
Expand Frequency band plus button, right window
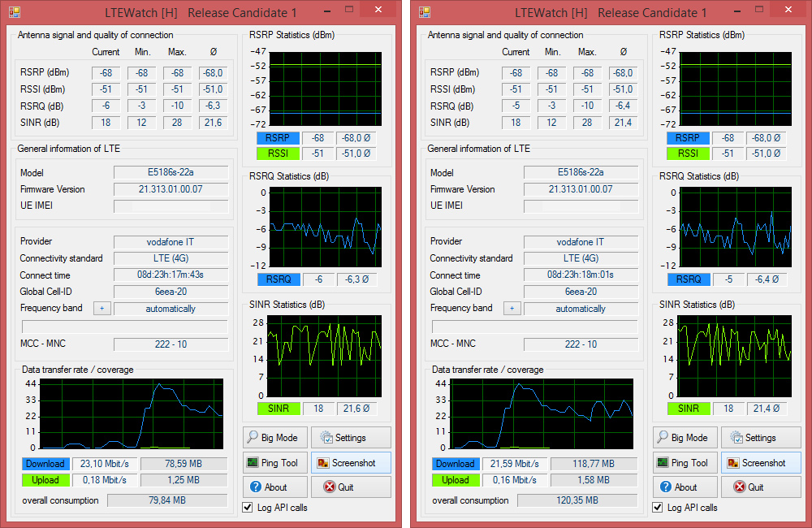[512, 309]
